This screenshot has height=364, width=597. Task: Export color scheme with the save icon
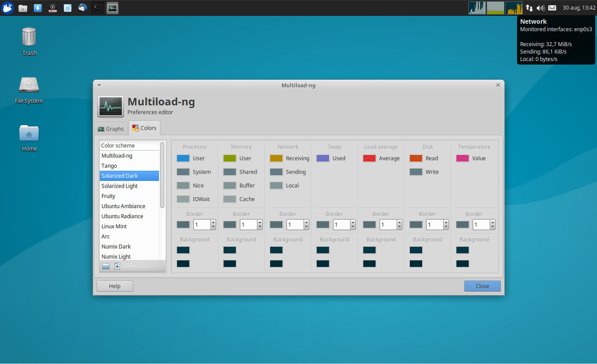click(x=117, y=266)
